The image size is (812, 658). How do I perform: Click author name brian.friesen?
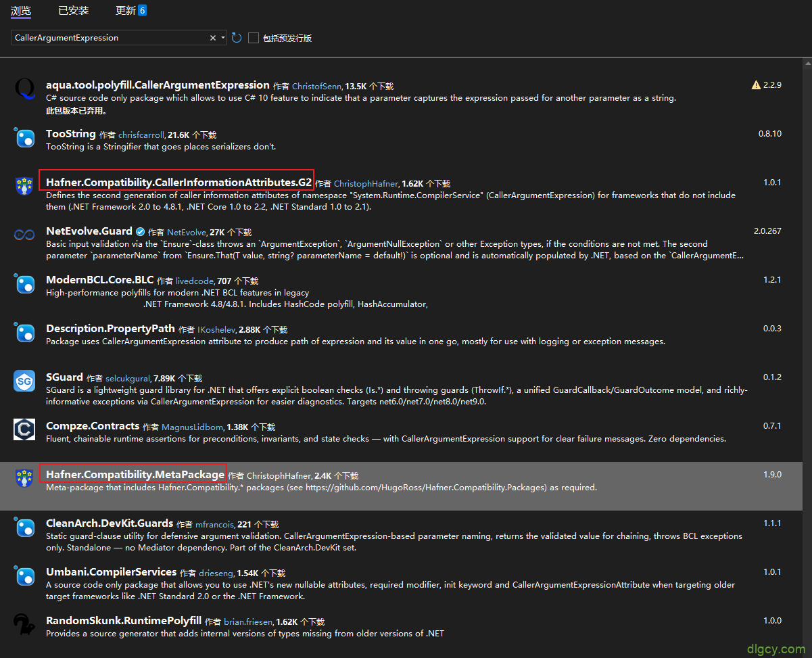click(x=249, y=622)
